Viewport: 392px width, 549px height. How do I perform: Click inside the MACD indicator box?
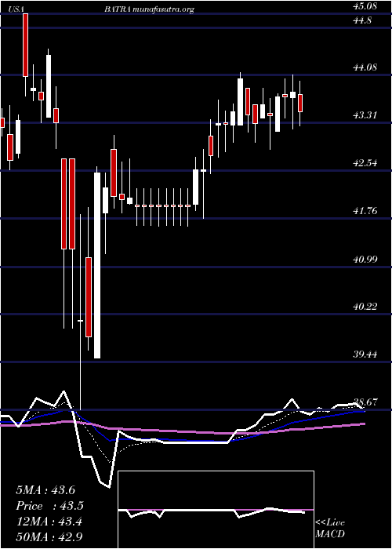[216, 510]
